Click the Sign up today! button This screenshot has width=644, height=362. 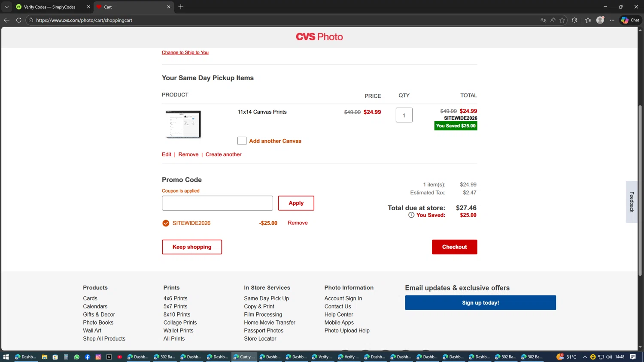pyautogui.click(x=480, y=303)
